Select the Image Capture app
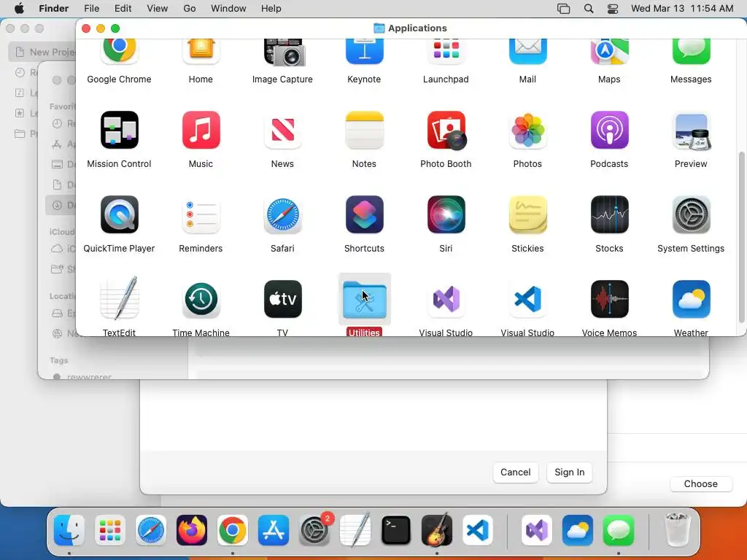This screenshot has height=560, width=747. point(284,52)
